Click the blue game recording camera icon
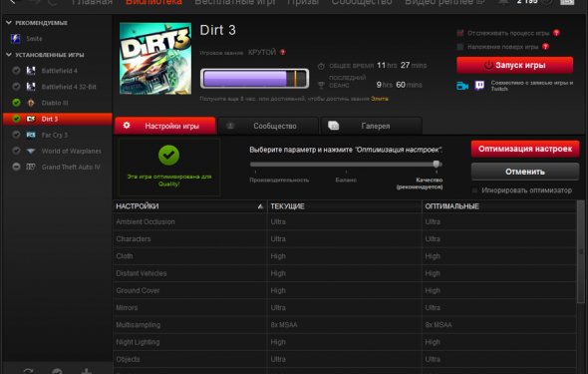Image resolution: width=588 pixels, height=374 pixels. coord(462,86)
